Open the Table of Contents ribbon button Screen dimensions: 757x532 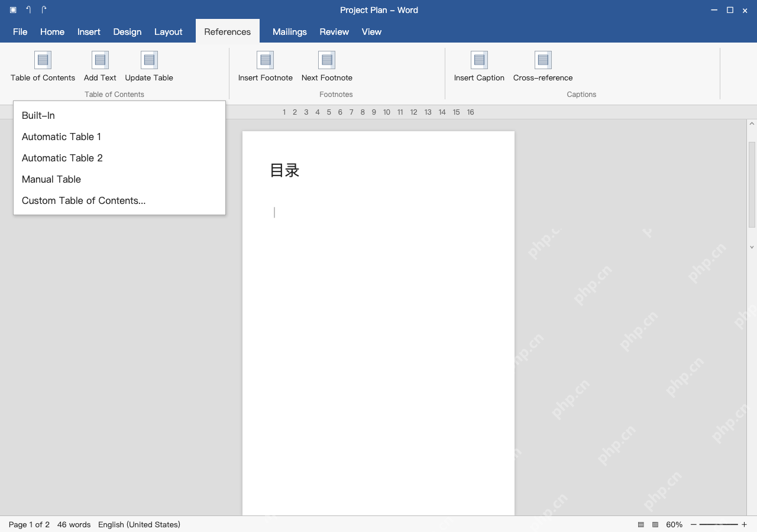click(x=43, y=66)
